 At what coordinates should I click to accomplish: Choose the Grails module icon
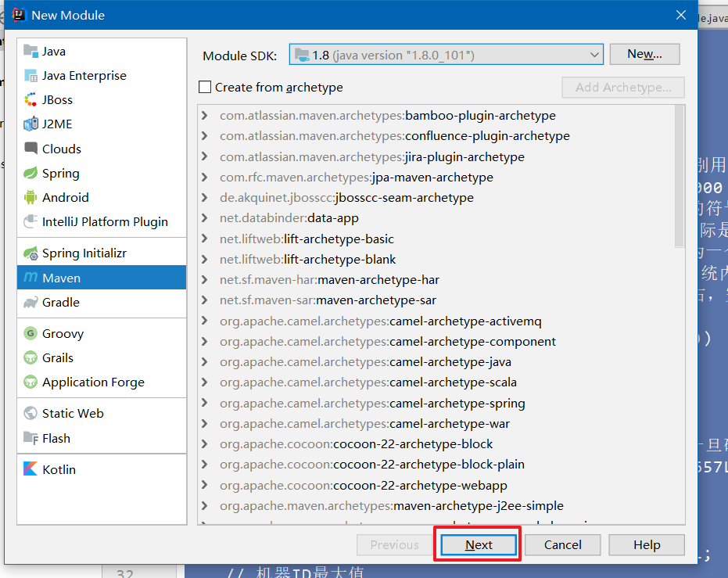pos(30,358)
